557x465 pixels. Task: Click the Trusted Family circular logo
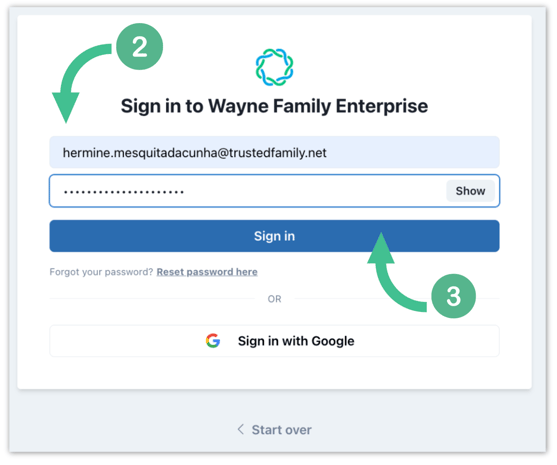click(274, 67)
